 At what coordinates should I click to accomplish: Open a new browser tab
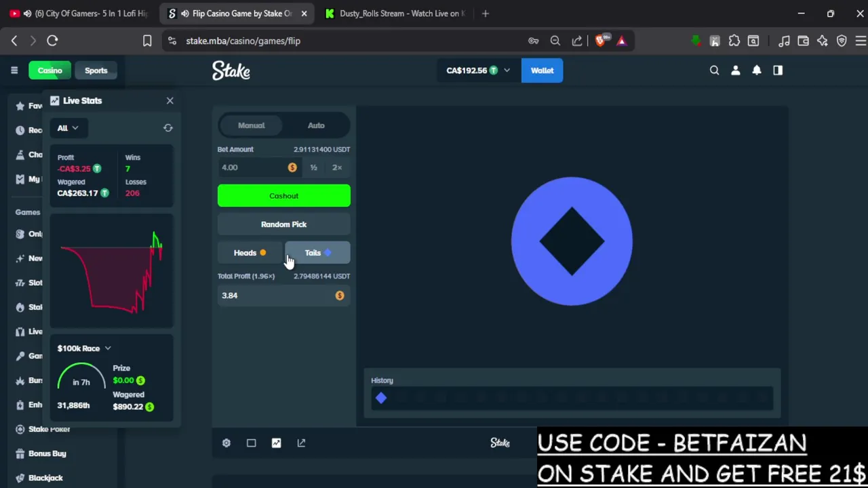[486, 14]
